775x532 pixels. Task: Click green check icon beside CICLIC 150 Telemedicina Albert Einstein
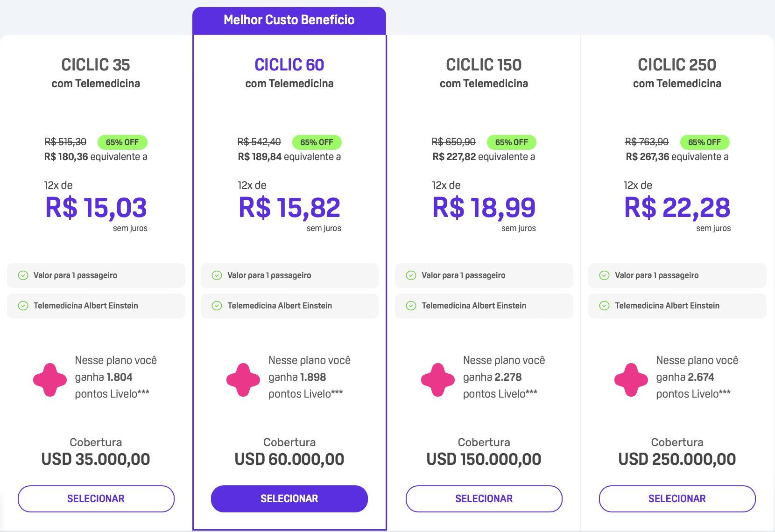411,306
